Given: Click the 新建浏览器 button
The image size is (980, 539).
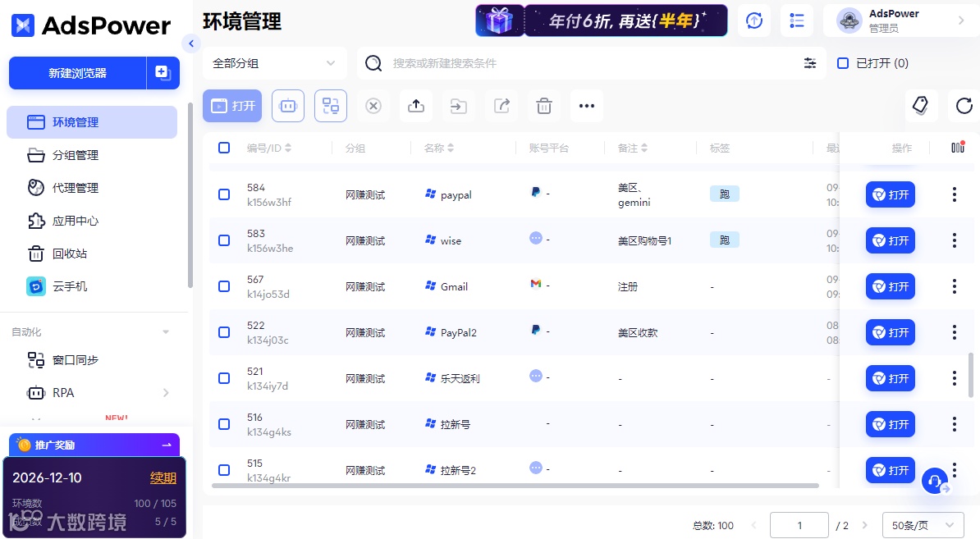Looking at the screenshot, I should pyautogui.click(x=77, y=73).
